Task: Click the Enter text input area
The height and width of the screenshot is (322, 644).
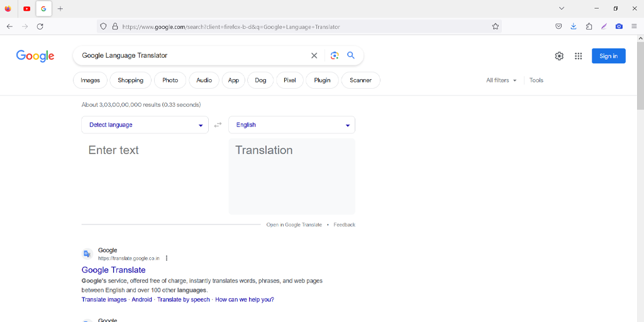Action: click(145, 177)
